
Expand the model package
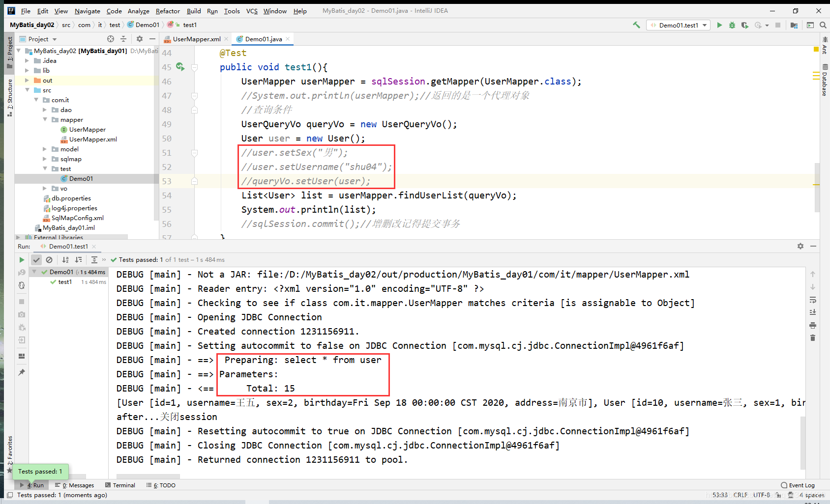pos(45,149)
